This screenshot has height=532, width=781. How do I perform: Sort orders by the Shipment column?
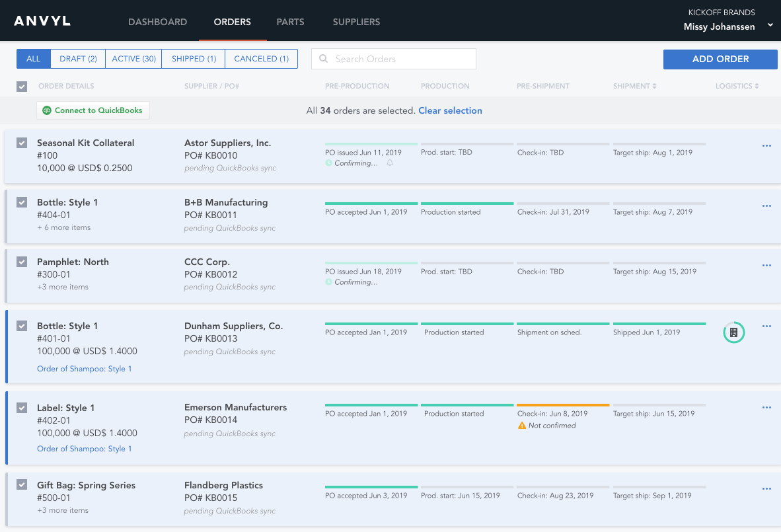(634, 86)
